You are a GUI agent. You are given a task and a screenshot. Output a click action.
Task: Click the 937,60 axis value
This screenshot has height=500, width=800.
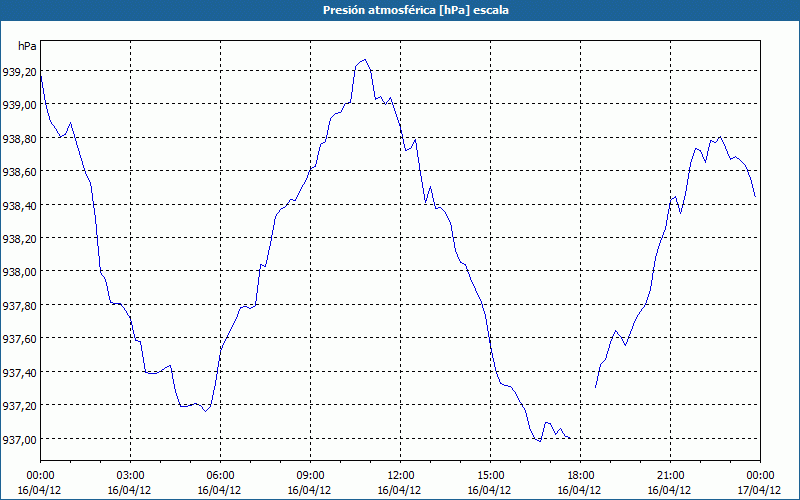point(19,339)
